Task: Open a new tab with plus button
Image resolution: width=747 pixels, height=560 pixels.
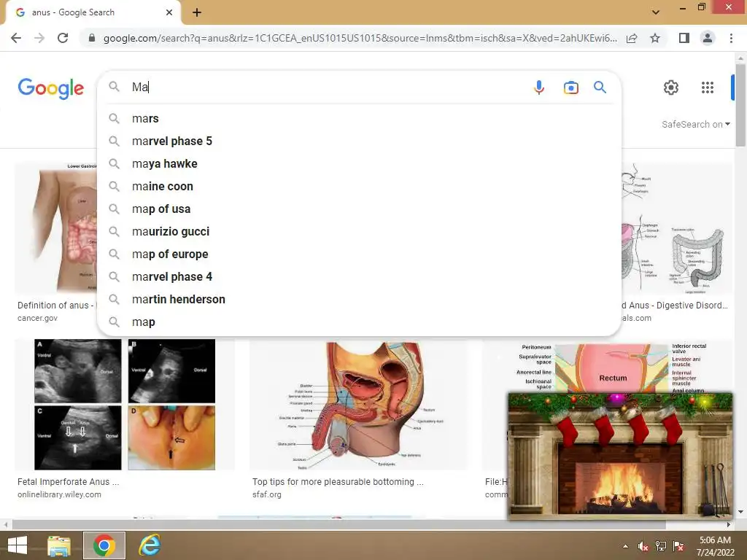Action: click(197, 12)
